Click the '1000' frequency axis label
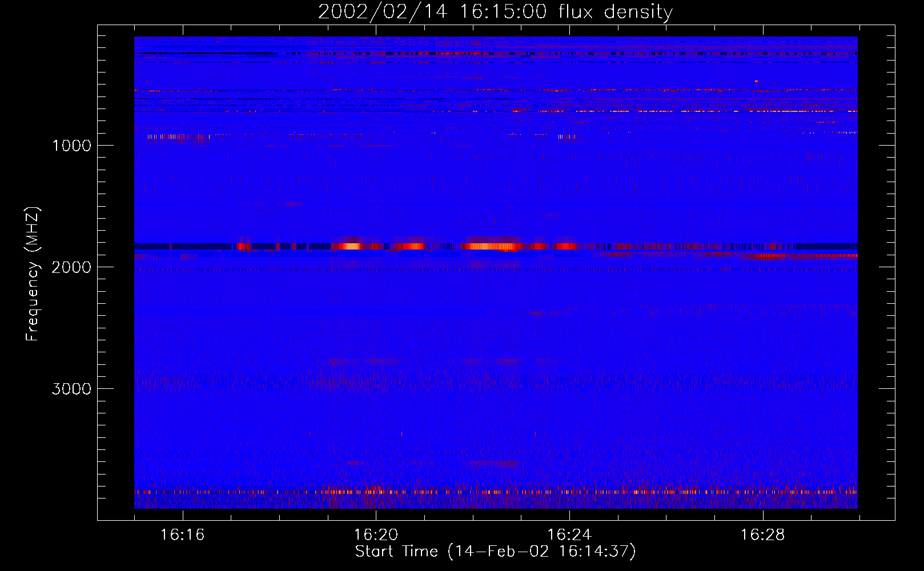The width and height of the screenshot is (924, 571). tap(71, 146)
